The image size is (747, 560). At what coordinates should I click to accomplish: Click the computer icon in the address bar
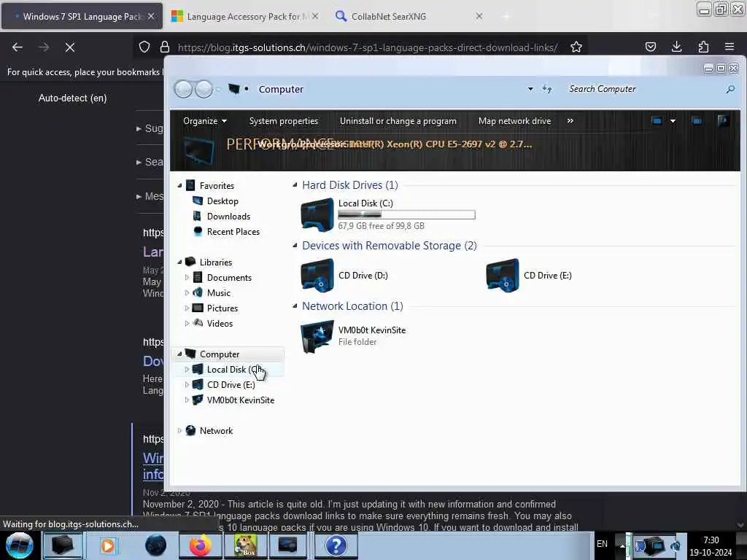(x=234, y=89)
